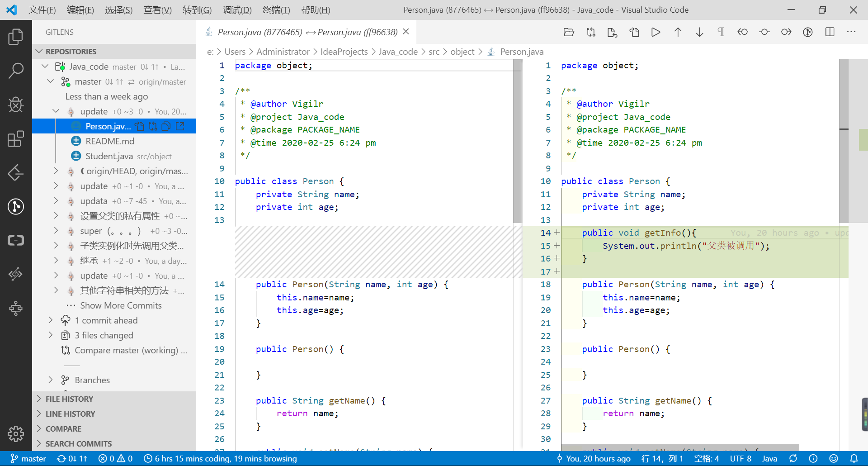The height and width of the screenshot is (466, 868).
Task: Open the Search view in activity bar
Action: pos(16,71)
